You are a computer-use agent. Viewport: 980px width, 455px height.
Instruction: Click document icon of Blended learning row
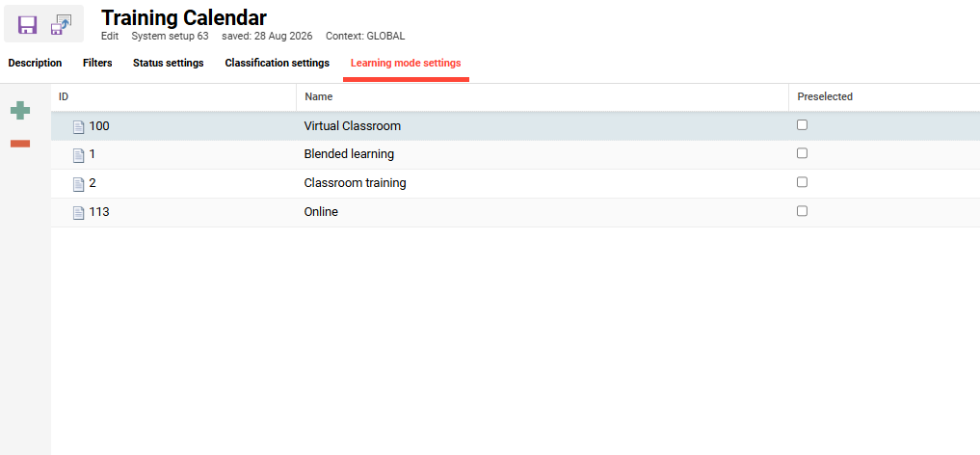click(79, 155)
